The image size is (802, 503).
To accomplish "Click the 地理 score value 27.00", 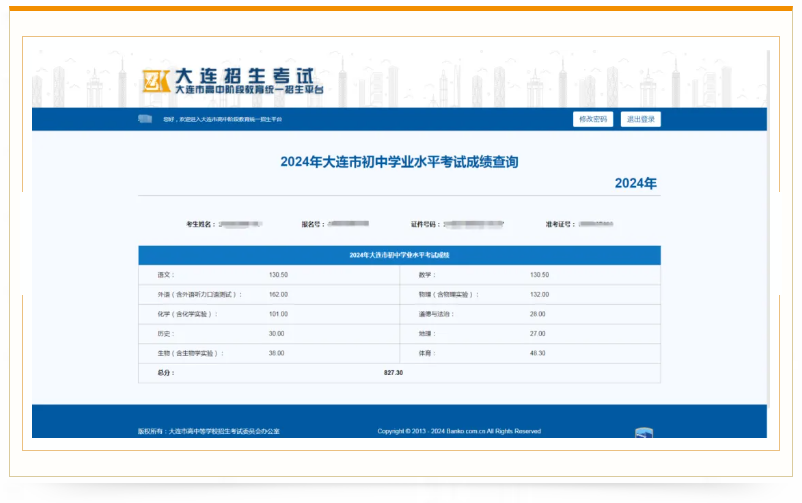I will point(537,333).
